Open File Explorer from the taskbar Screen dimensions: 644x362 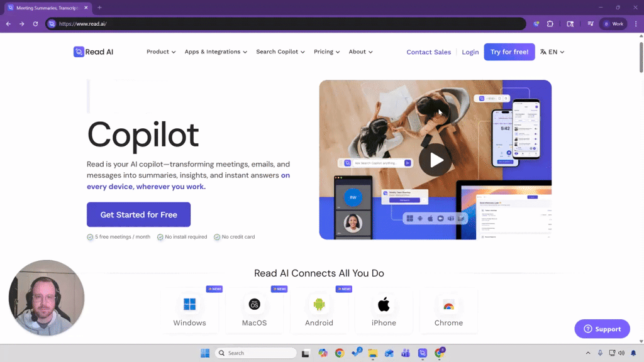tap(372, 353)
